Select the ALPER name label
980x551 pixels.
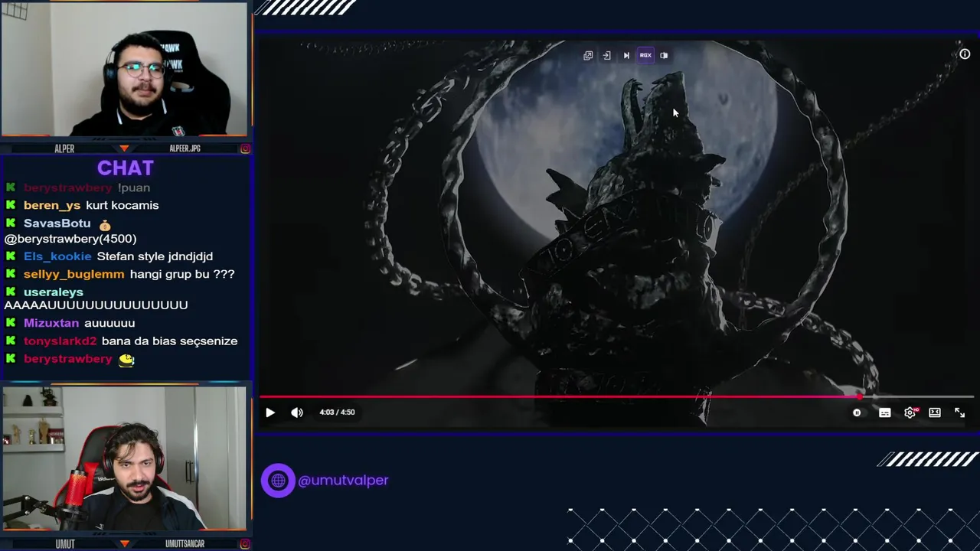point(64,148)
